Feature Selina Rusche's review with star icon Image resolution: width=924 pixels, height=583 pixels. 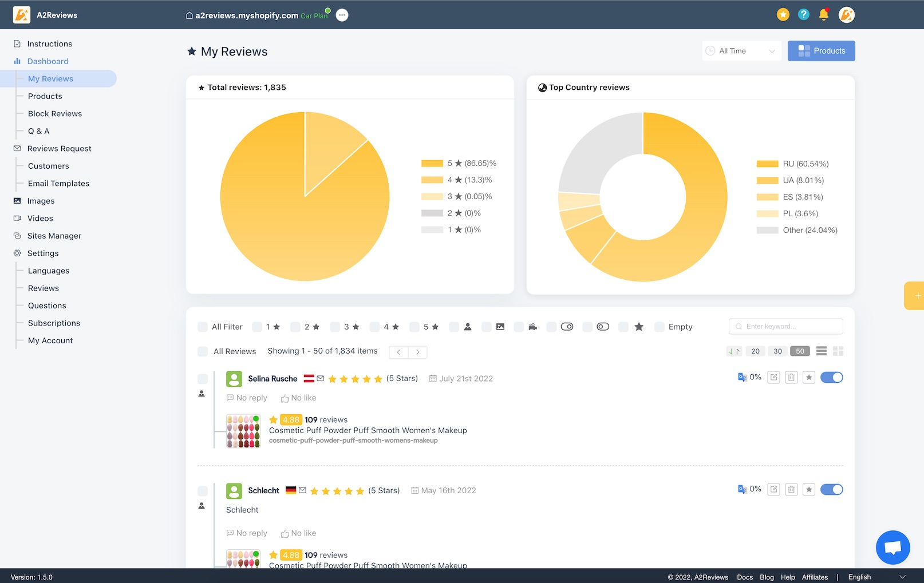pos(809,378)
